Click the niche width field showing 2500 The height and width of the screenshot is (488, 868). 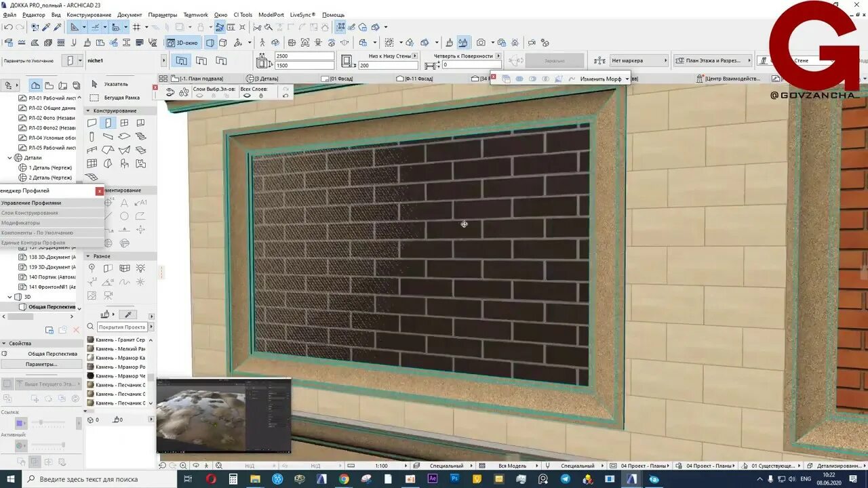[x=304, y=56]
